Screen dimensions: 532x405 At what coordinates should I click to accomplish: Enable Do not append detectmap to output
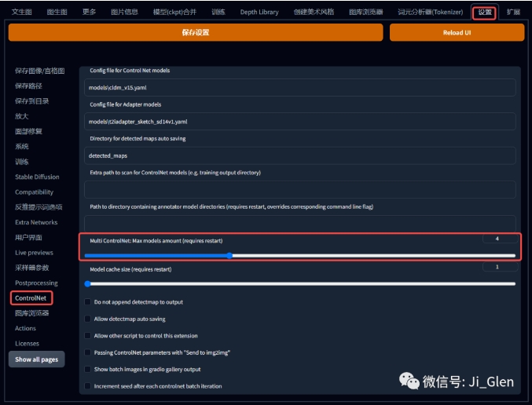click(x=87, y=302)
